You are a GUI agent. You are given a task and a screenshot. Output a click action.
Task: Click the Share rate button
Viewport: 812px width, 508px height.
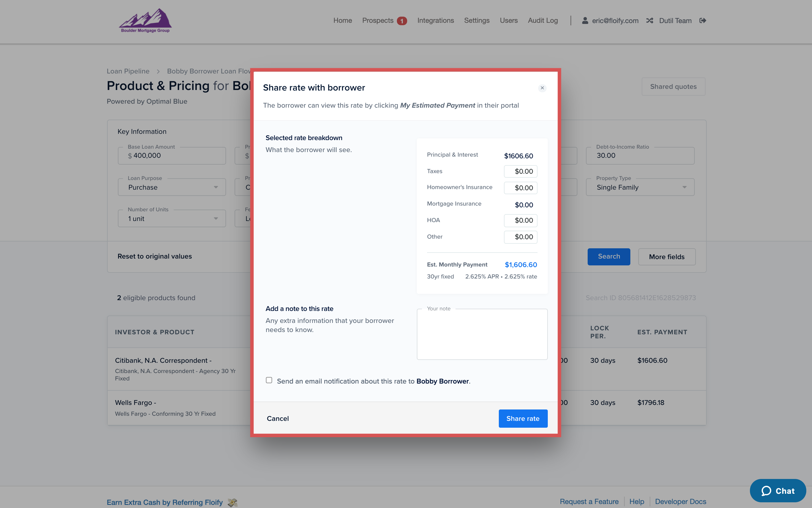coord(523,418)
